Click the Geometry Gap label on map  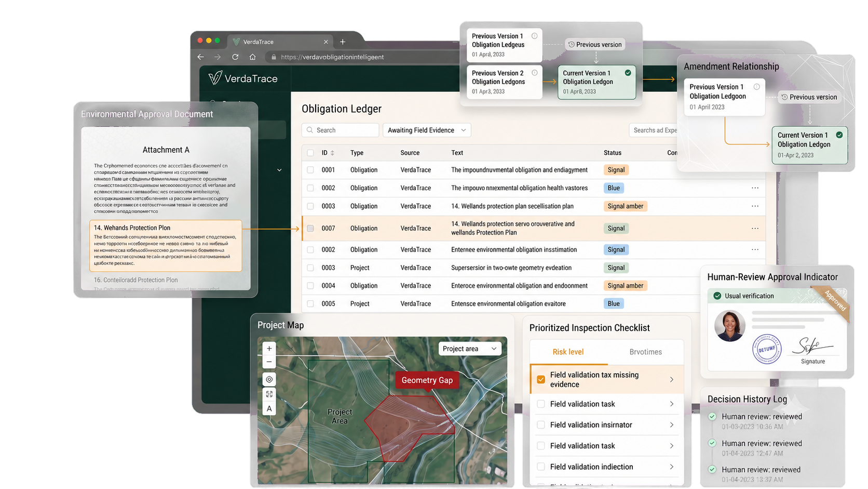click(427, 380)
